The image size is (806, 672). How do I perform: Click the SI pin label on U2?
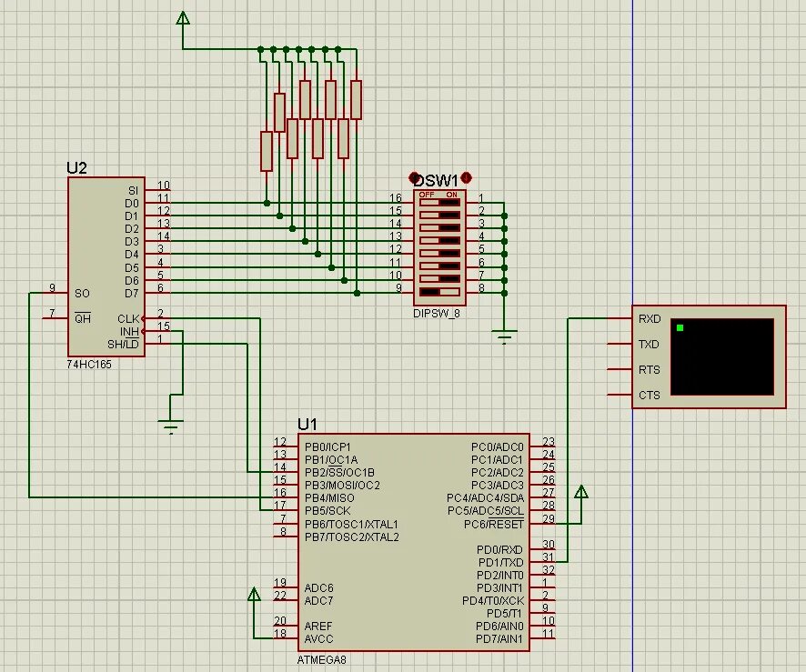coord(134,191)
